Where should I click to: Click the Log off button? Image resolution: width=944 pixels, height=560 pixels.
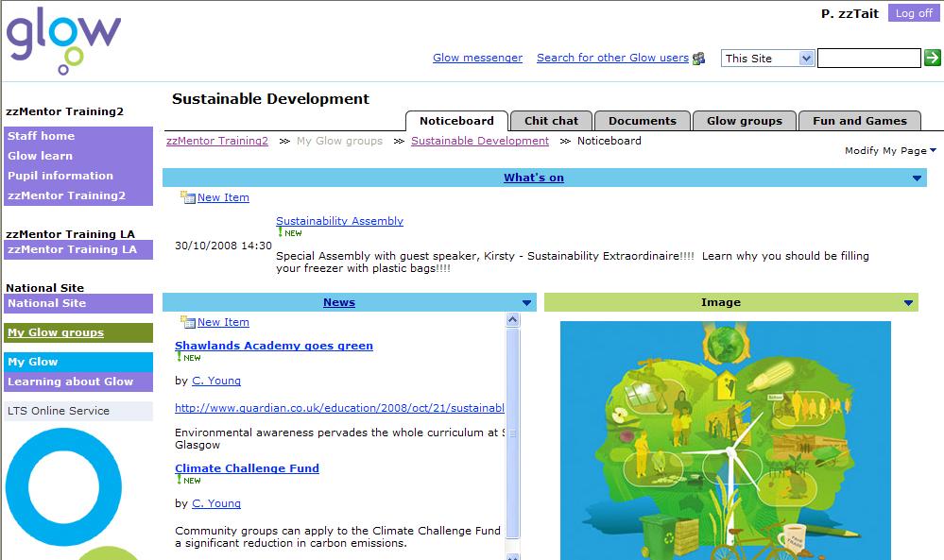click(x=914, y=13)
